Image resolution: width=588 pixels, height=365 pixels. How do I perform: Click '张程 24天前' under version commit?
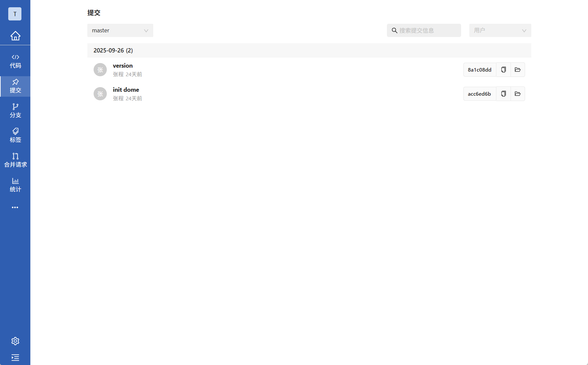(x=128, y=74)
